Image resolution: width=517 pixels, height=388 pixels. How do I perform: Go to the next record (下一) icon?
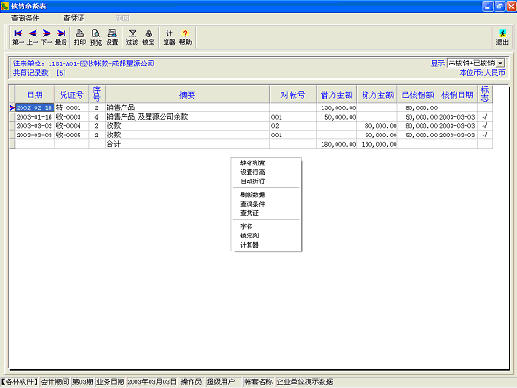(46, 37)
